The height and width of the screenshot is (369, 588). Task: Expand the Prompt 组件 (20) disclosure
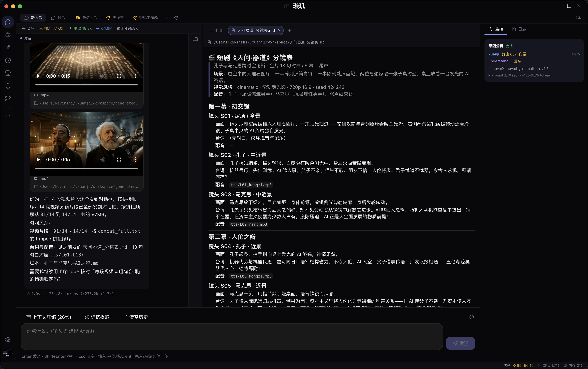(x=519, y=75)
